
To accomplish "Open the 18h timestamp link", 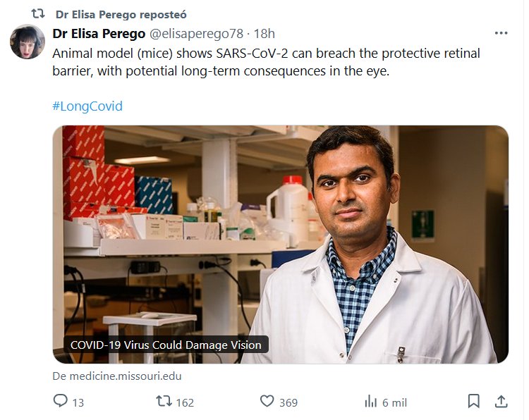I will click(x=264, y=33).
